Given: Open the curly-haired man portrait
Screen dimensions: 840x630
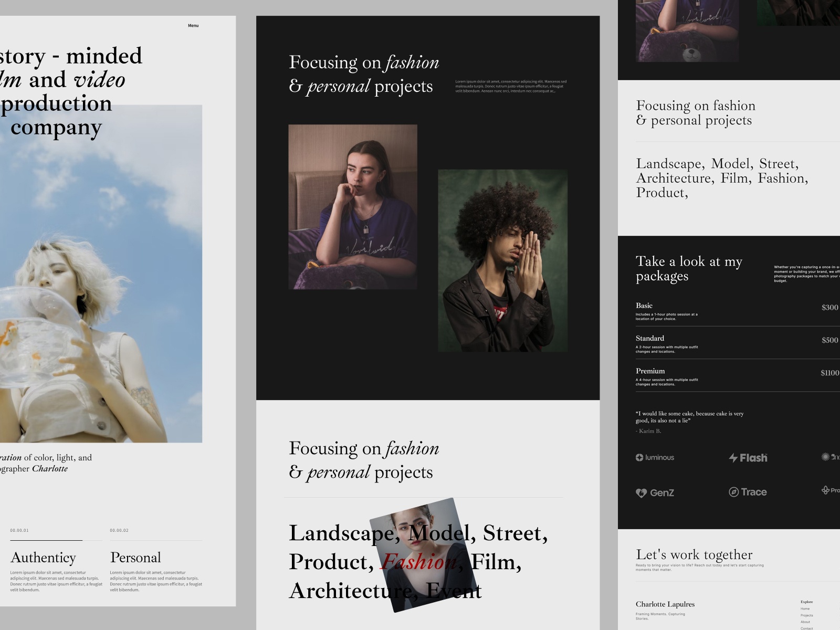Looking at the screenshot, I should 502,260.
